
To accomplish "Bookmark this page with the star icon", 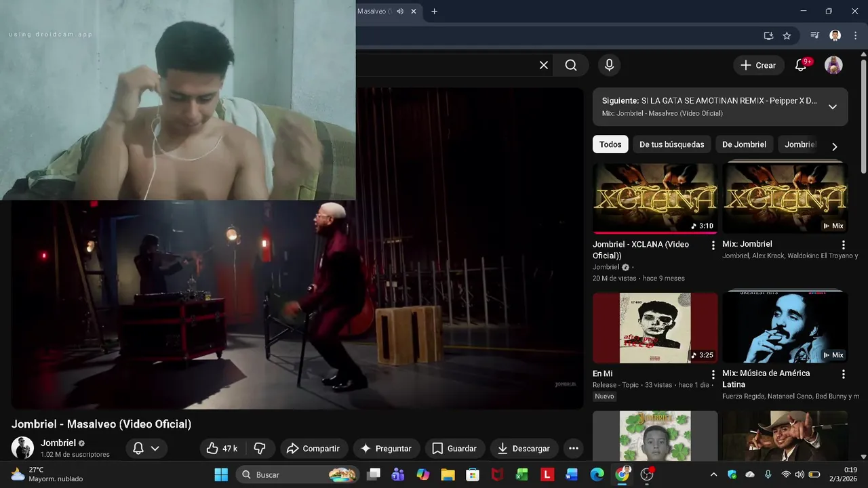I will click(787, 36).
